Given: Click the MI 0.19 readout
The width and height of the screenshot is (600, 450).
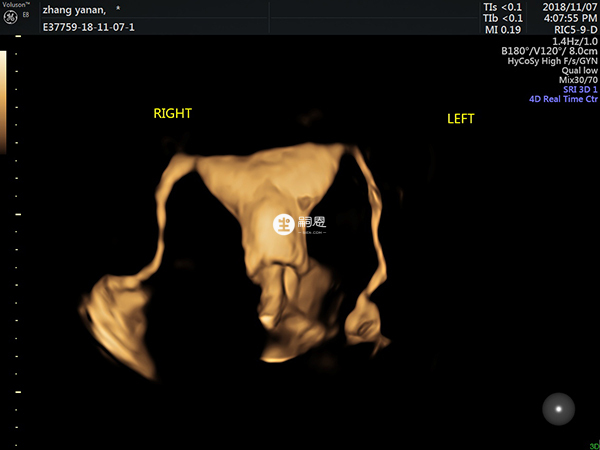Looking at the screenshot, I should click(x=502, y=30).
